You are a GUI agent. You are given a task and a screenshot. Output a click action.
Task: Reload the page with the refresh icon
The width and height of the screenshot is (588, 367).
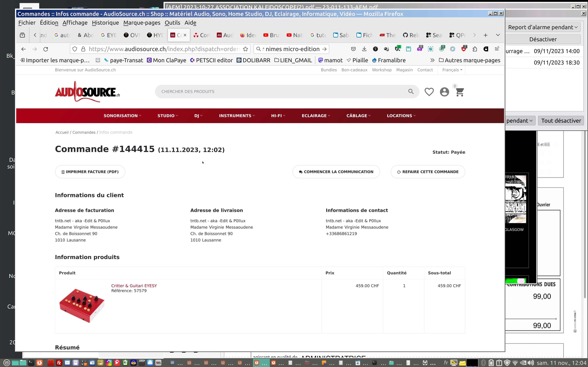[46, 49]
